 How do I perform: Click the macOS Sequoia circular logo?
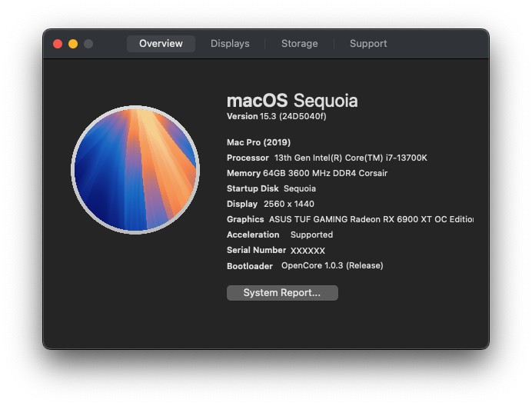coord(135,170)
